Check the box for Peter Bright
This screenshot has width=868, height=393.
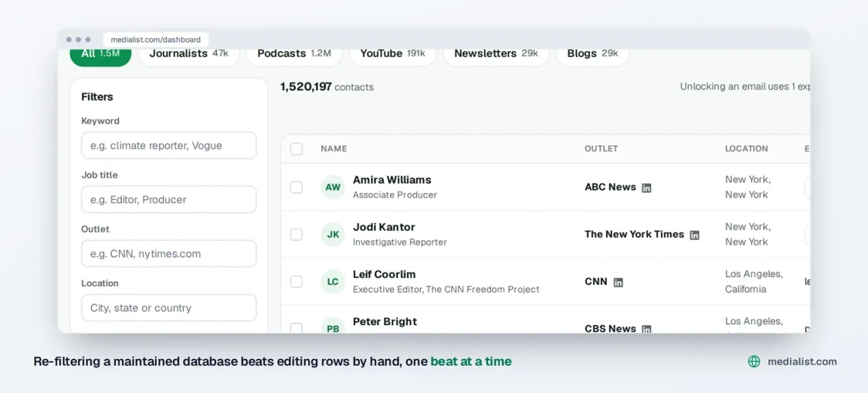point(297,329)
